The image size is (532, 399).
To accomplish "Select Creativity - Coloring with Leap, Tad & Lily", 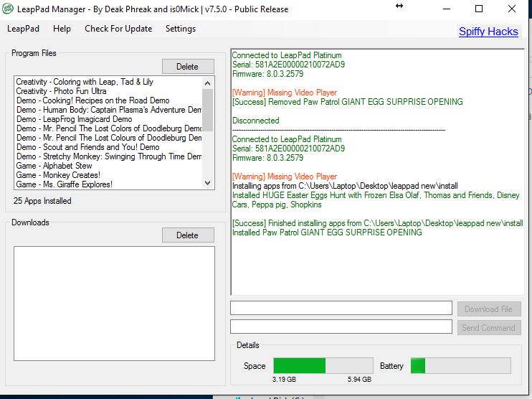I will point(85,82).
